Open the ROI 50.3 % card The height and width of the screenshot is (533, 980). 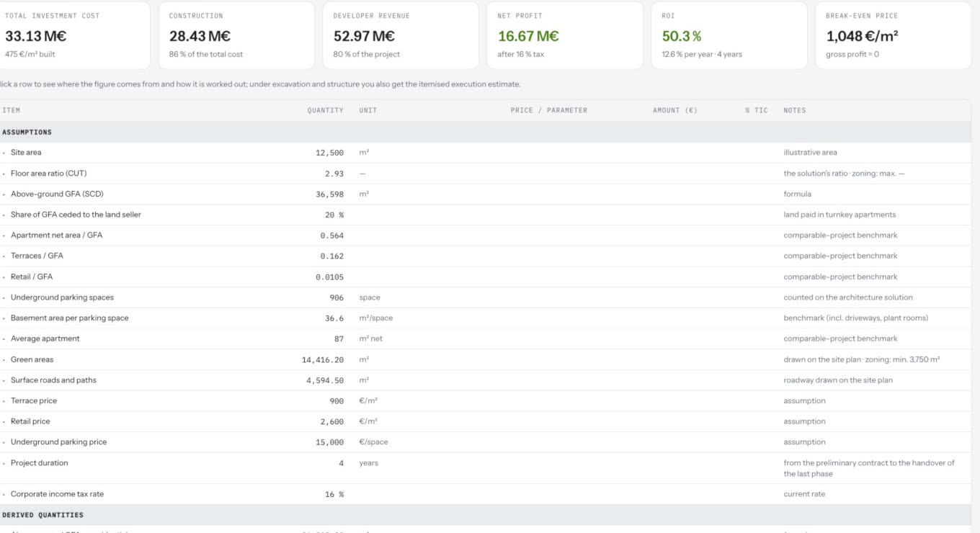tap(729, 35)
